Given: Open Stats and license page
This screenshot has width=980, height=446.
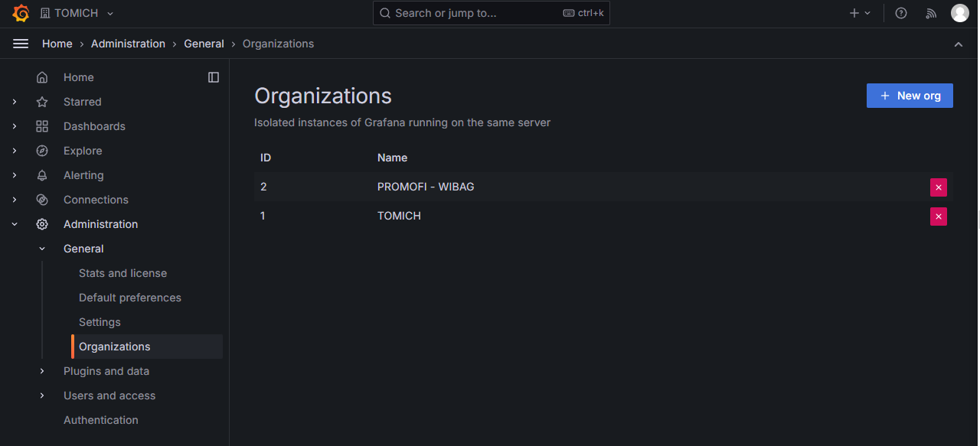Looking at the screenshot, I should [x=122, y=273].
